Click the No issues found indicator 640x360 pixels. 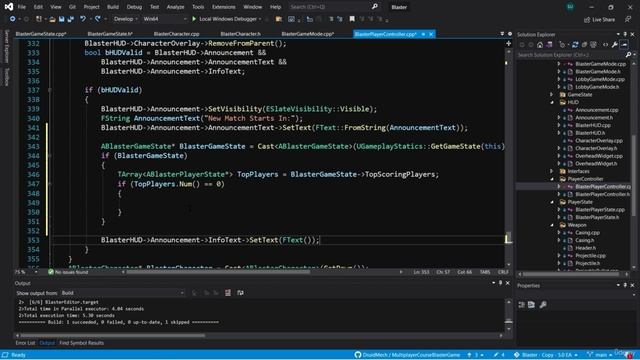(x=68, y=272)
